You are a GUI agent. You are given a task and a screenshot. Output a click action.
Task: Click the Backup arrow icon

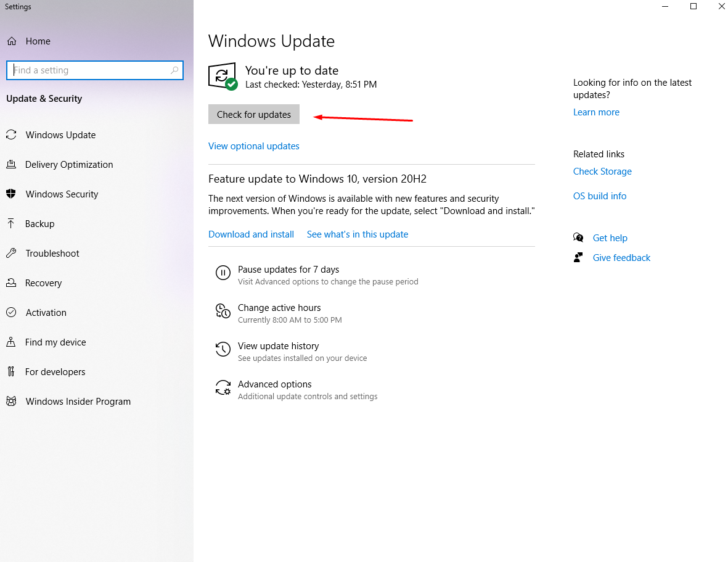click(11, 224)
